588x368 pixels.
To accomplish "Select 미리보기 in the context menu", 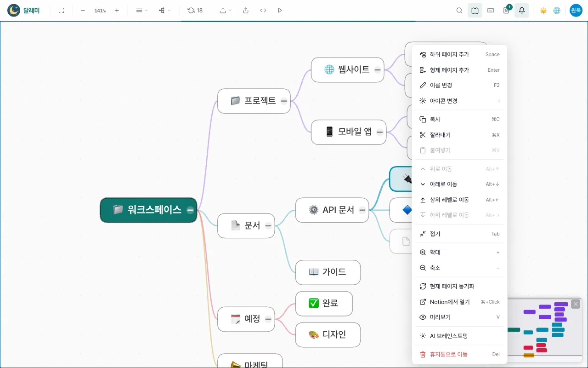I will click(x=459, y=317).
